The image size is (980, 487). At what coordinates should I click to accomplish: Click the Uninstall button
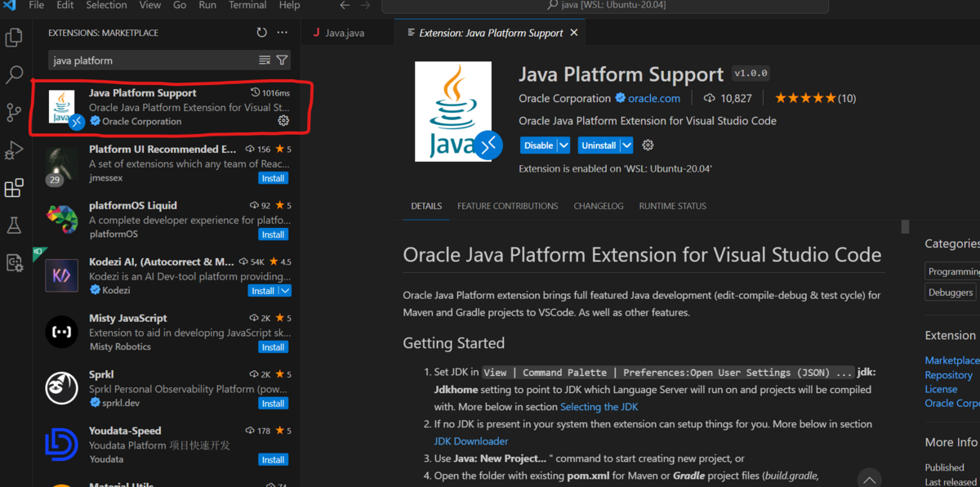[x=599, y=145]
